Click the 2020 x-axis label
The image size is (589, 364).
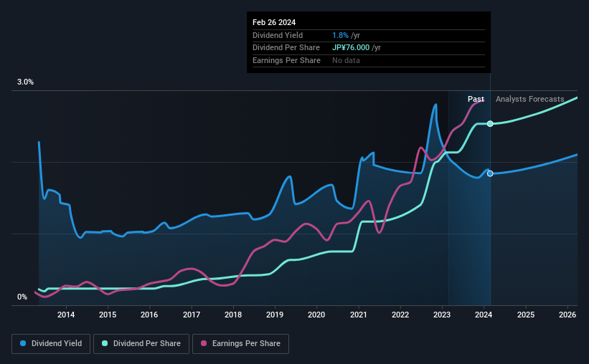[x=316, y=315]
